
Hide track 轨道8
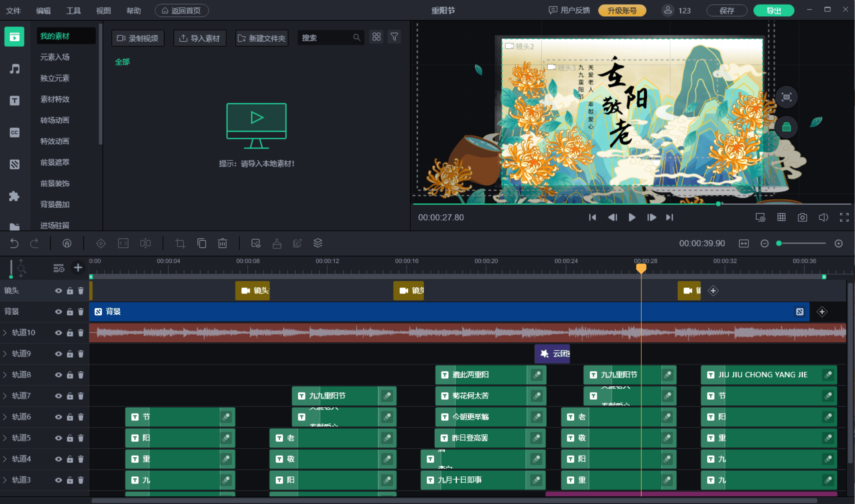(x=59, y=375)
